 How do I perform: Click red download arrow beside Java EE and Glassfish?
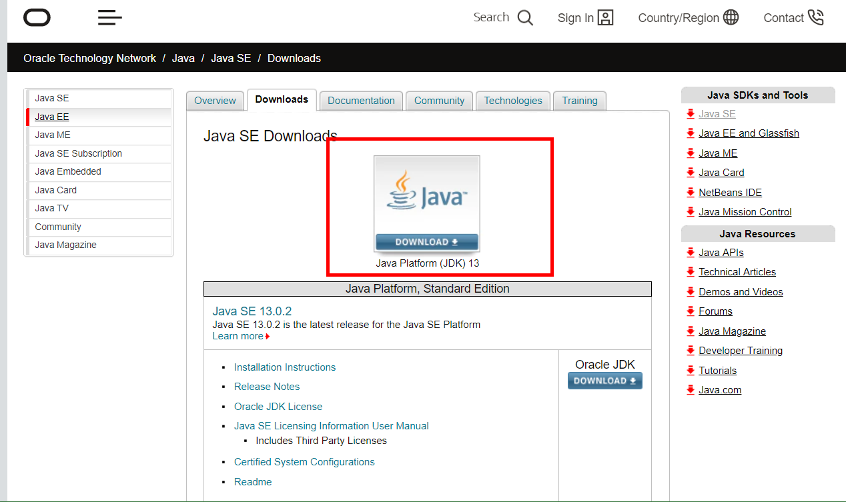tap(691, 133)
